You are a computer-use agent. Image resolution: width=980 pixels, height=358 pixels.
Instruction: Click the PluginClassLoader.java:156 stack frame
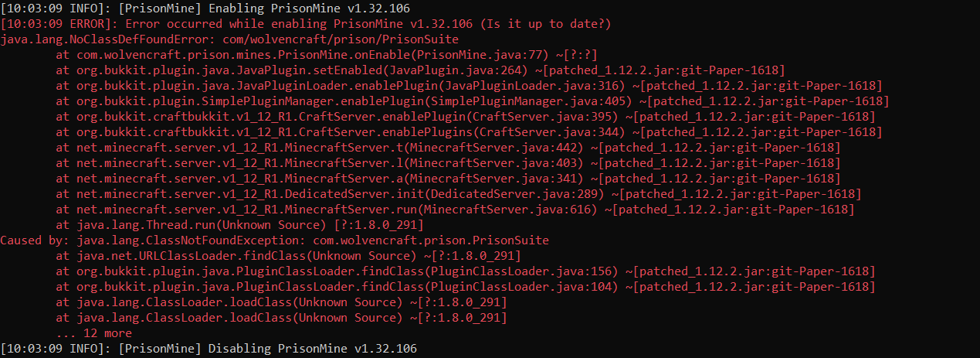465,271
